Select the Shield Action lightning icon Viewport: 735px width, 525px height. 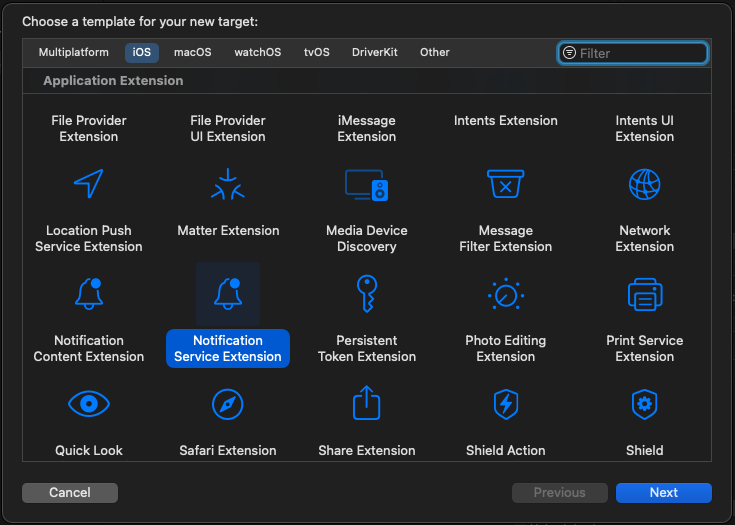506,404
